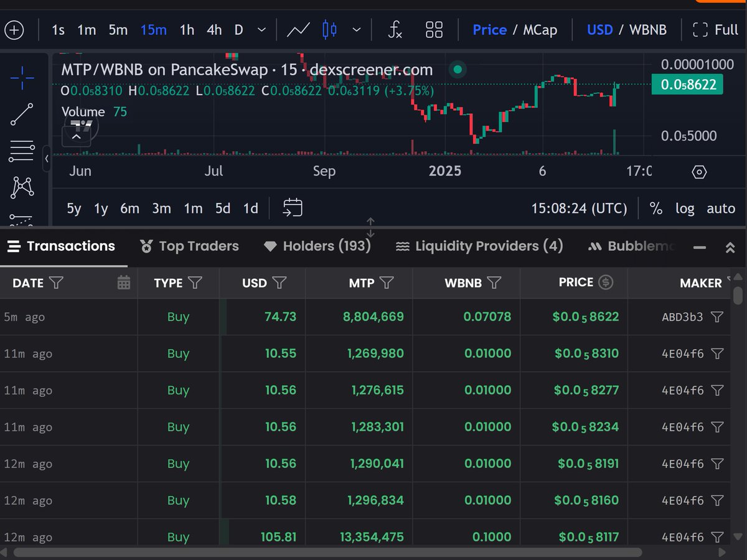Open the indicators fx icon
This screenshot has height=560, width=747.
pos(395,30)
